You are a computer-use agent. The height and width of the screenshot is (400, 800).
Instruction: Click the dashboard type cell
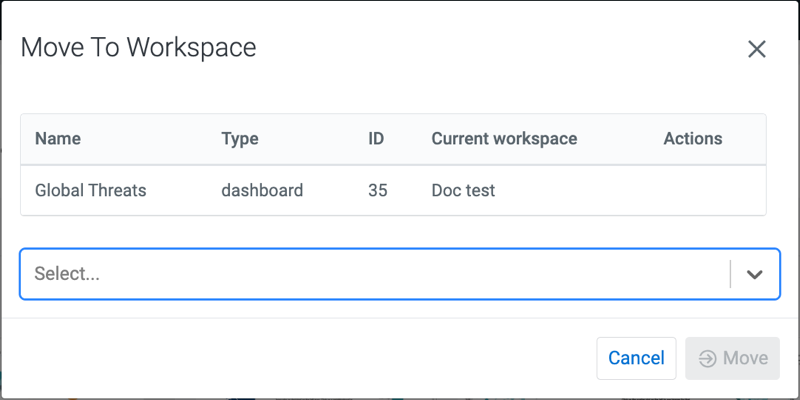pos(262,190)
